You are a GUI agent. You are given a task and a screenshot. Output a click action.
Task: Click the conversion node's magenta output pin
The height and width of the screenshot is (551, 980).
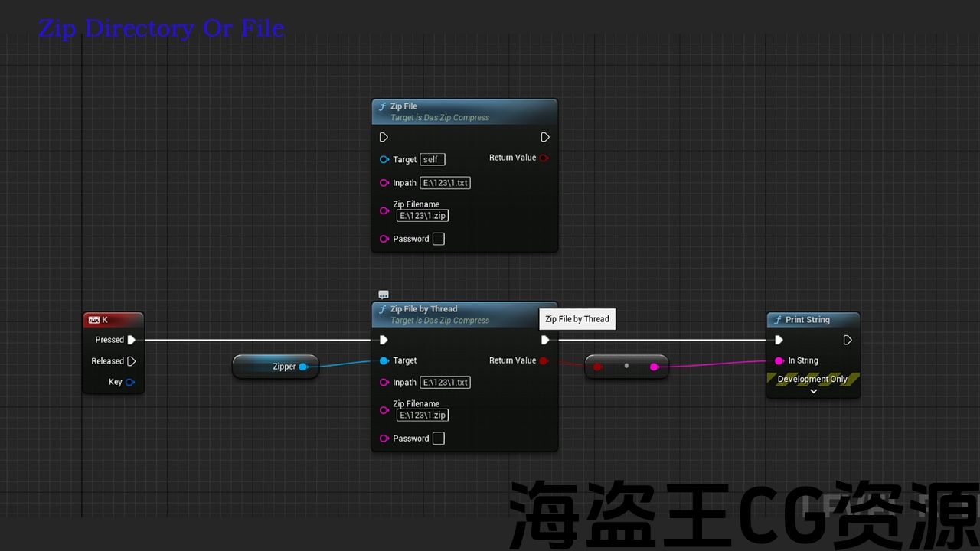tap(654, 367)
